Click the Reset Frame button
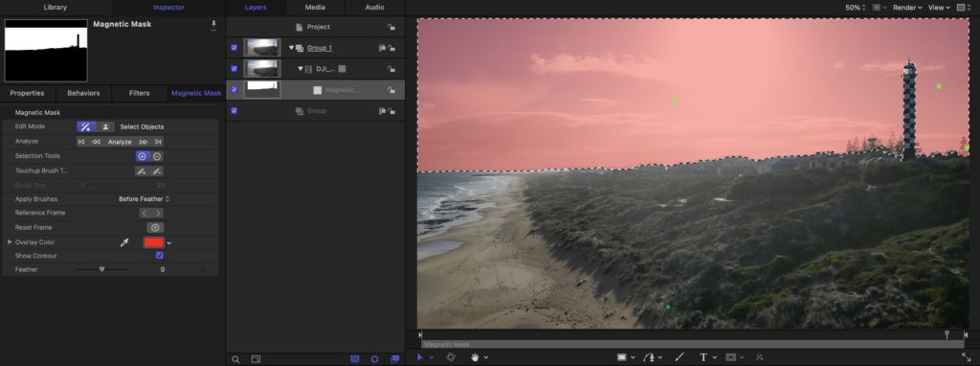980x366 pixels. click(155, 228)
